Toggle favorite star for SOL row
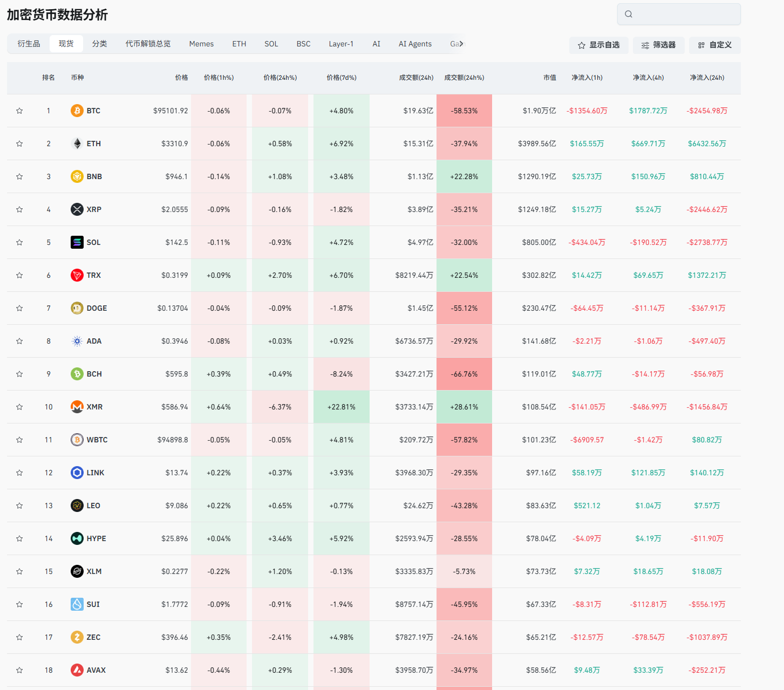The width and height of the screenshot is (784, 690). 19,242
